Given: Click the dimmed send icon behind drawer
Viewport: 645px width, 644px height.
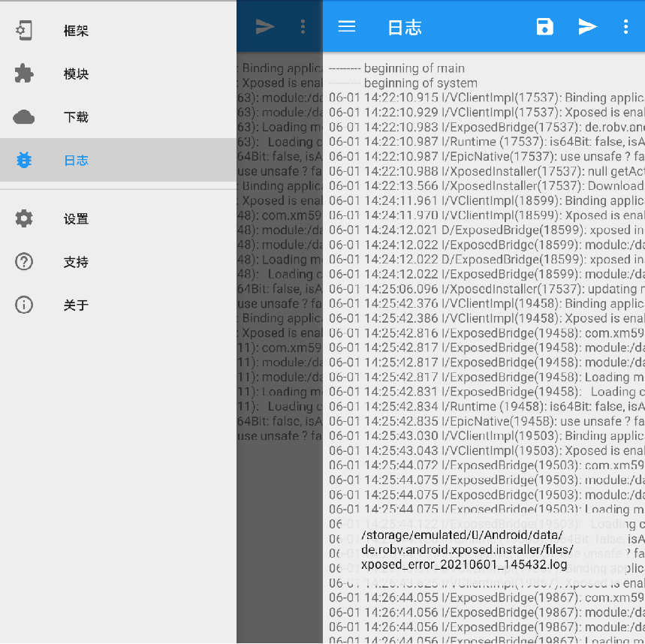Looking at the screenshot, I should coord(265,27).
